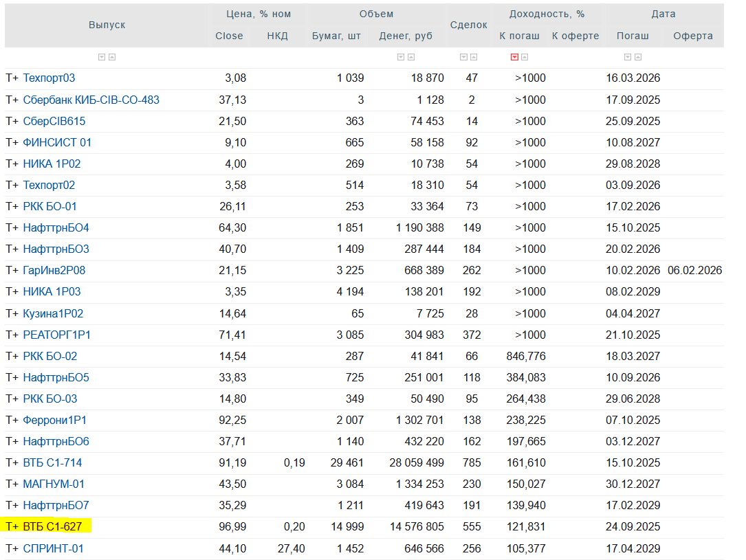Click the money volume 14 576 805
Viewport: 746px width, 560px height.
pyautogui.click(x=417, y=527)
